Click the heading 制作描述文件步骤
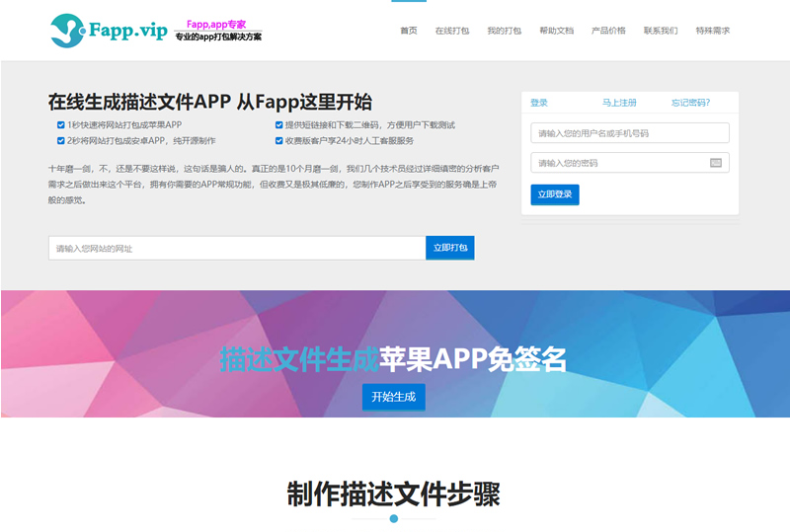This screenshot has width=790, height=532. tap(393, 494)
